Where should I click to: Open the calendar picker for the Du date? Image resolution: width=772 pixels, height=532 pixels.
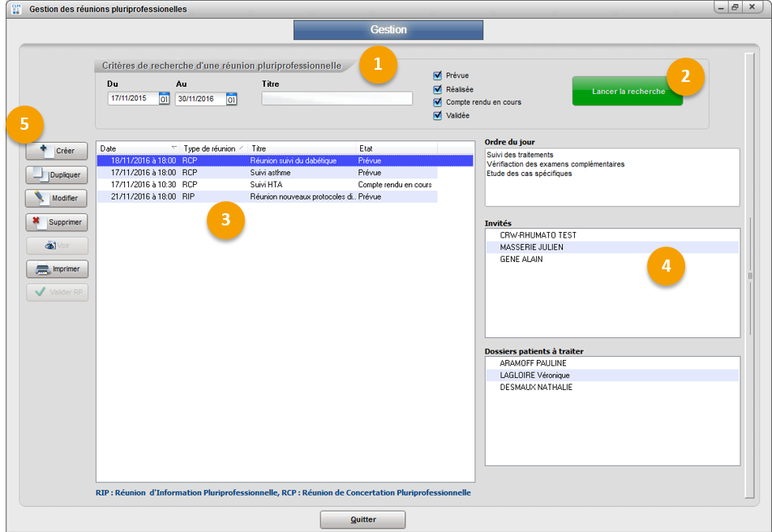(164, 98)
